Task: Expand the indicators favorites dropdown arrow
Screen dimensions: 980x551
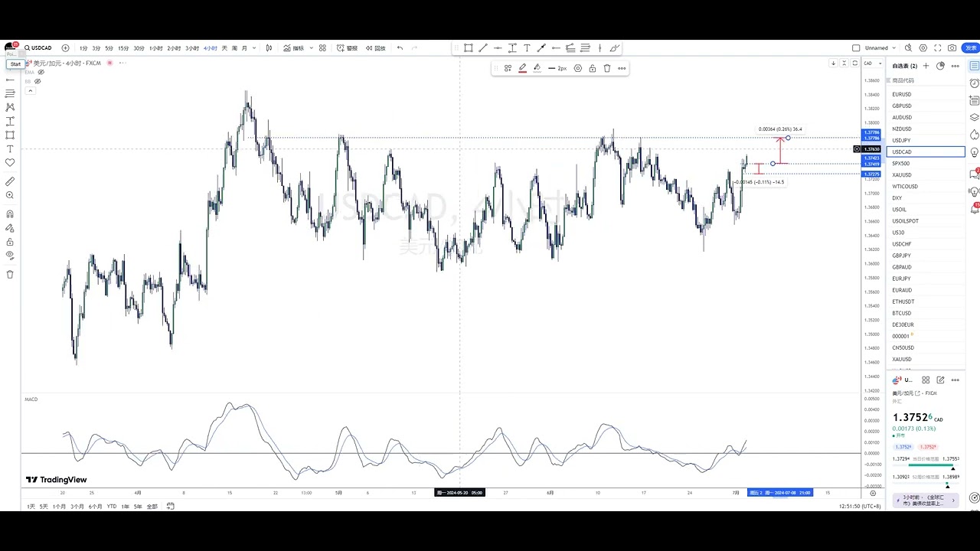Action: point(312,48)
